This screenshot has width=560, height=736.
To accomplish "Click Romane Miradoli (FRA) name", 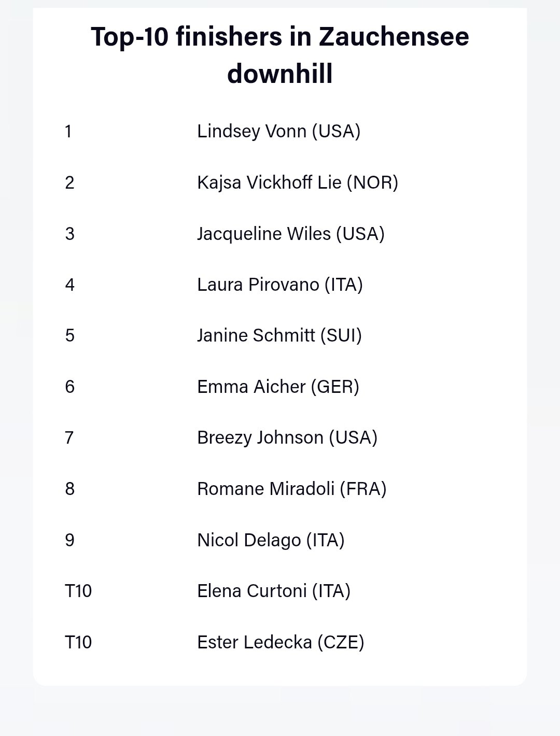I will point(291,489).
